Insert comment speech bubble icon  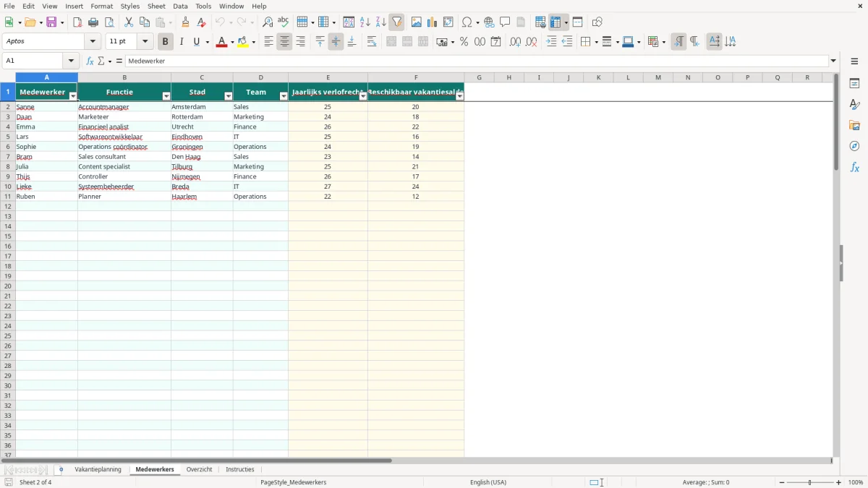tap(505, 22)
